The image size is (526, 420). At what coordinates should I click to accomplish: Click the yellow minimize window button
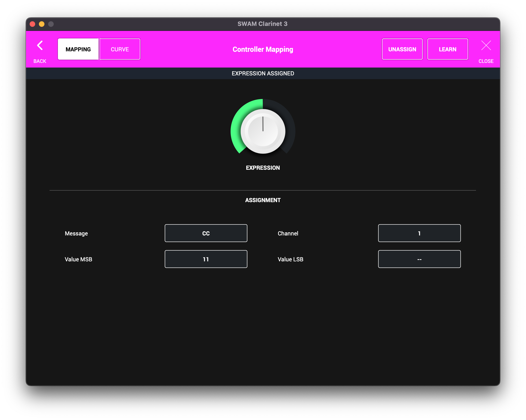[42, 24]
